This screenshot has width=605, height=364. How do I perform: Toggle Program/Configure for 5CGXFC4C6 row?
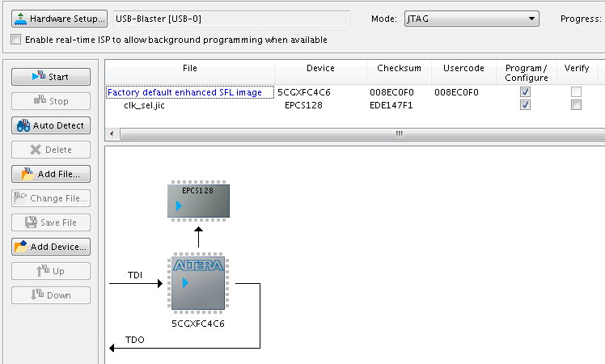point(525,92)
